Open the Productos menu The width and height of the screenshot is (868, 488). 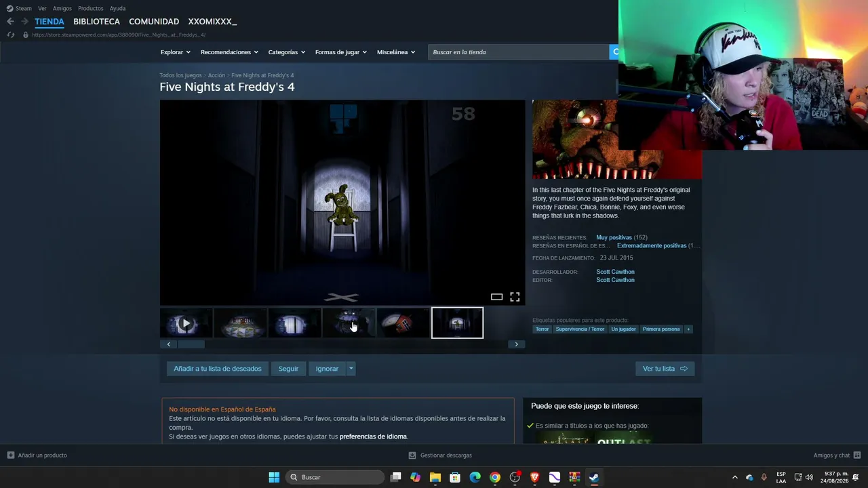coord(91,8)
